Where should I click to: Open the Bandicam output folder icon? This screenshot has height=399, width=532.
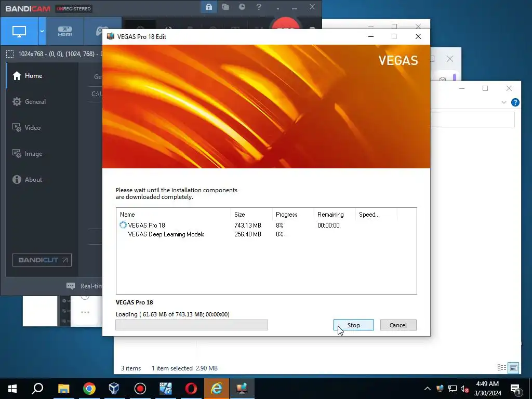coord(225,7)
